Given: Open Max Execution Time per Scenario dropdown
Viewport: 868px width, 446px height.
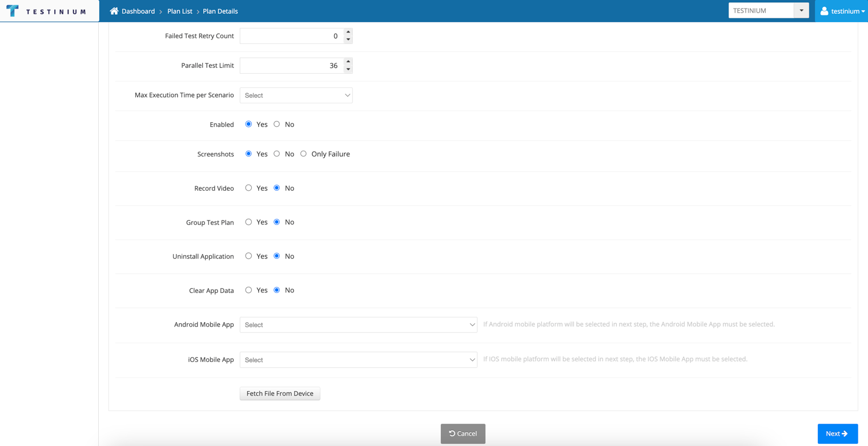Looking at the screenshot, I should click(x=296, y=95).
